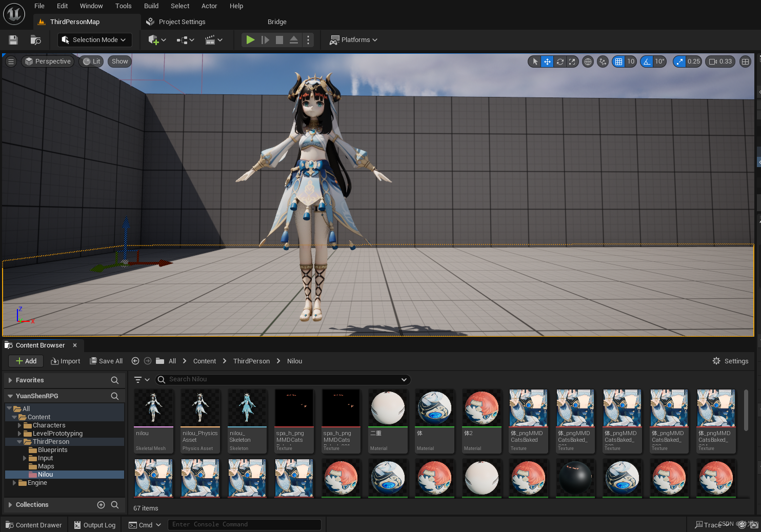Click the viewport layout maximize/restore icon

[x=745, y=62]
